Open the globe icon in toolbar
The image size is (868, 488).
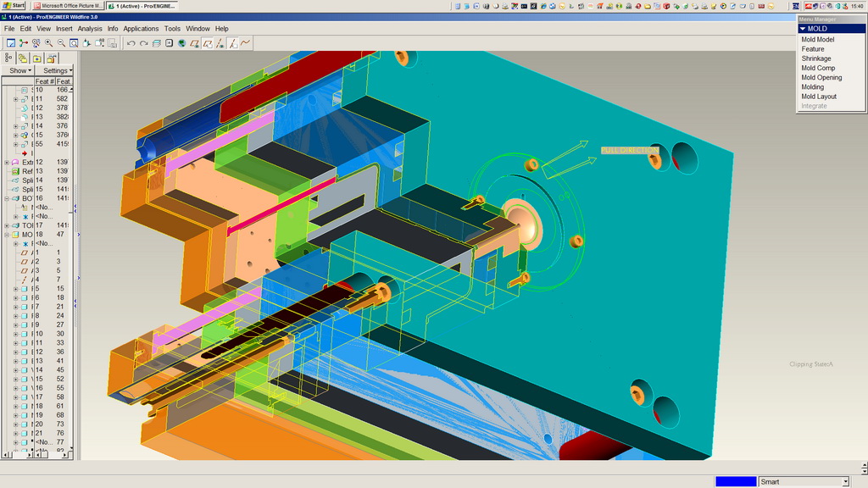[181, 43]
